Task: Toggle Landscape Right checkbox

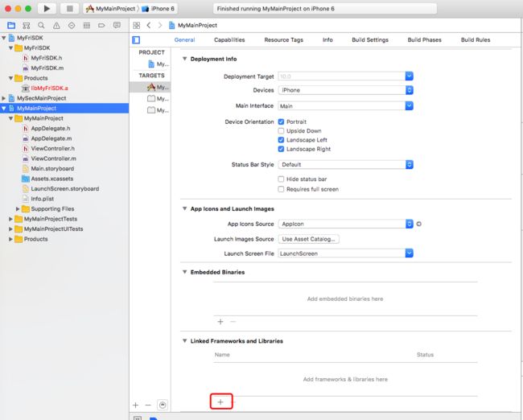Action: [x=281, y=149]
